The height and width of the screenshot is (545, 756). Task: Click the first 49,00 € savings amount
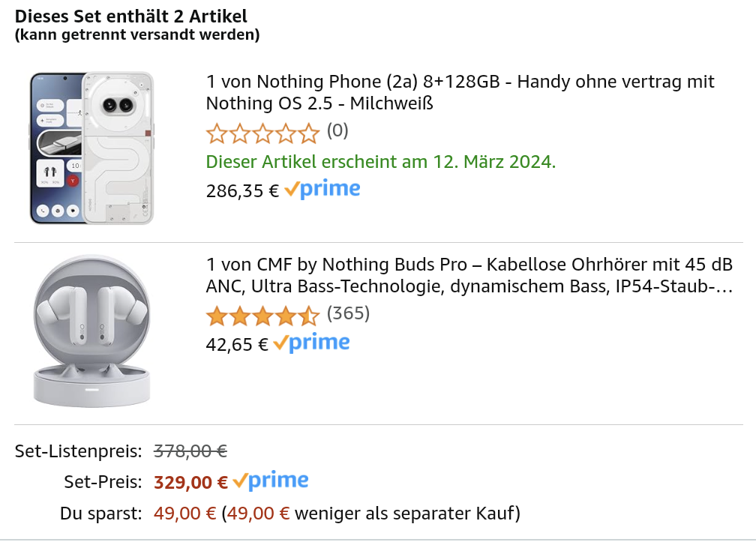(184, 514)
